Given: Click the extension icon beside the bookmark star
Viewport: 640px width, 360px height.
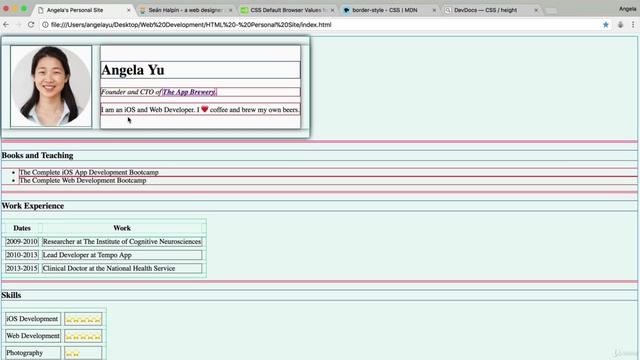Looking at the screenshot, I should [x=620, y=24].
